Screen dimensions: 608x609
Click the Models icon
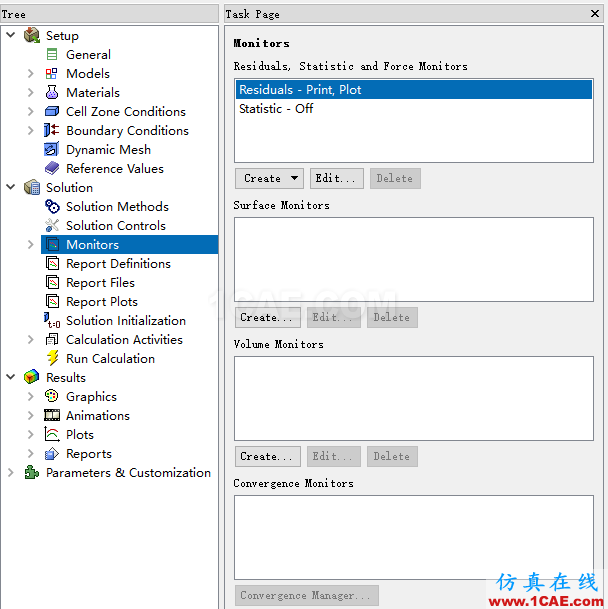[x=51, y=73]
